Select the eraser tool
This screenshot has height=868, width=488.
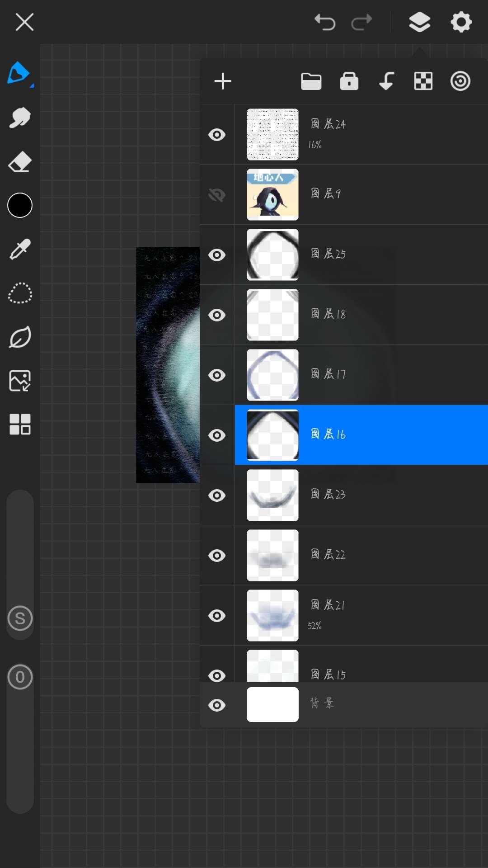20,162
